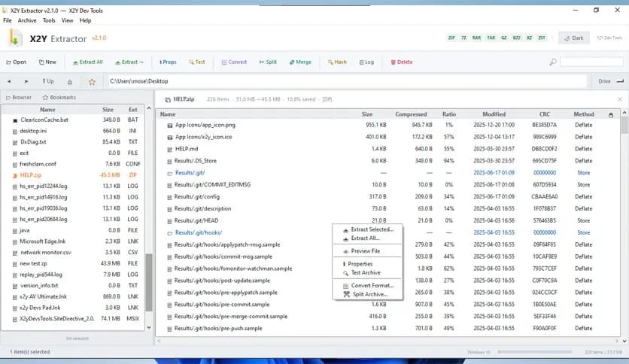Open the File menu
The height and width of the screenshot is (364, 629).
[8, 20]
